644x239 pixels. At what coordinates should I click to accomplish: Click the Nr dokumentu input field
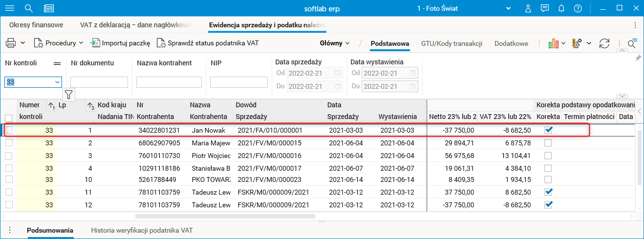point(99,82)
